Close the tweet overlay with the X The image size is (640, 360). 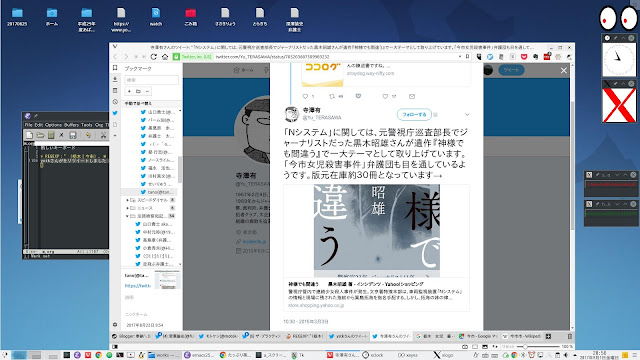[564, 71]
